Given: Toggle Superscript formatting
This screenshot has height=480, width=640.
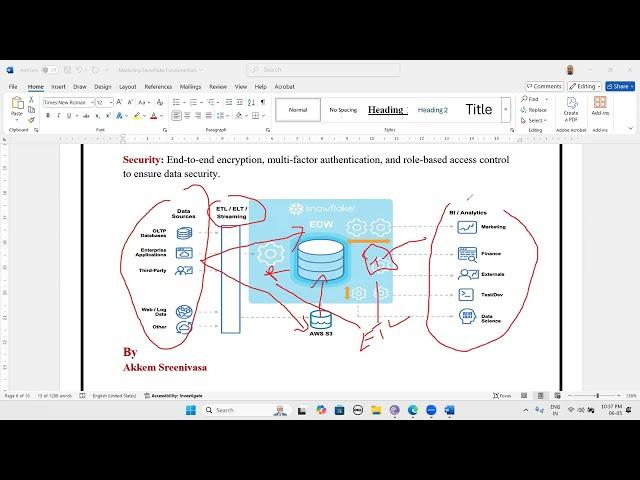Looking at the screenshot, I should tap(108, 116).
